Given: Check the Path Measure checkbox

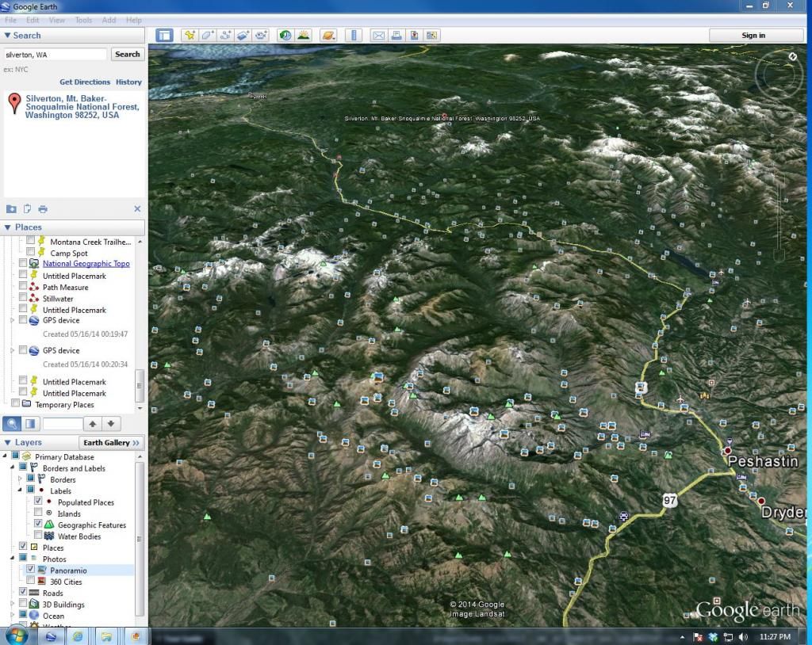Looking at the screenshot, I should click(23, 286).
